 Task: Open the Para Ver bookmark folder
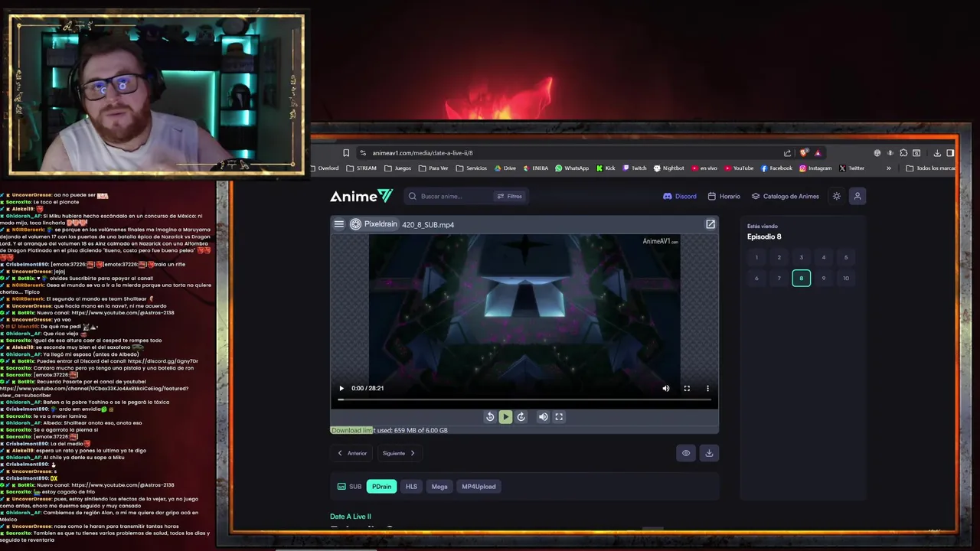(433, 168)
